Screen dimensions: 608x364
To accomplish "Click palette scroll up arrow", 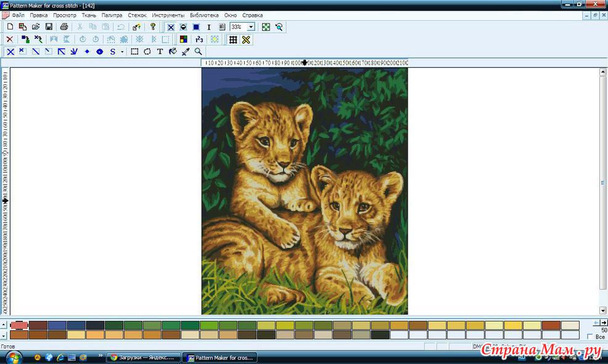I will pos(4,325).
